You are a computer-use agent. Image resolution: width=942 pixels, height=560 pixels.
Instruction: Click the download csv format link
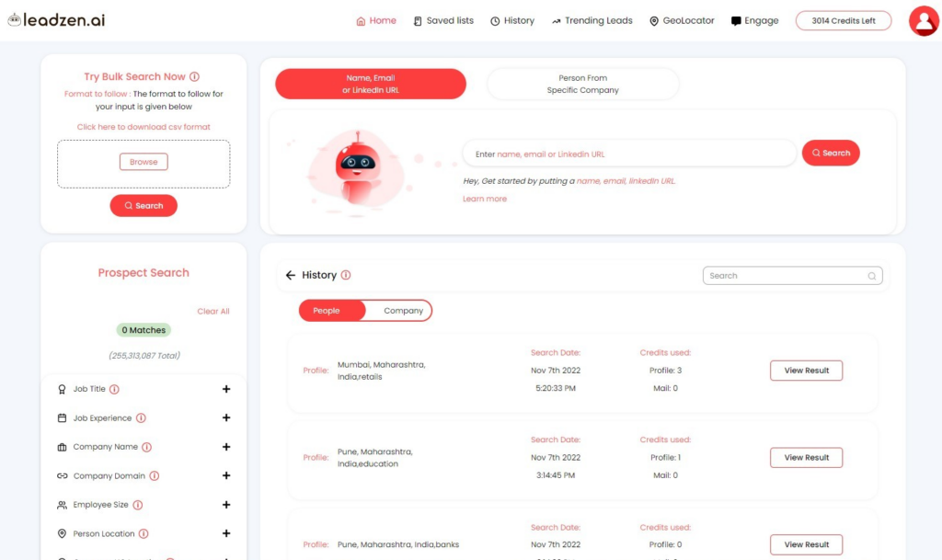coord(143,126)
